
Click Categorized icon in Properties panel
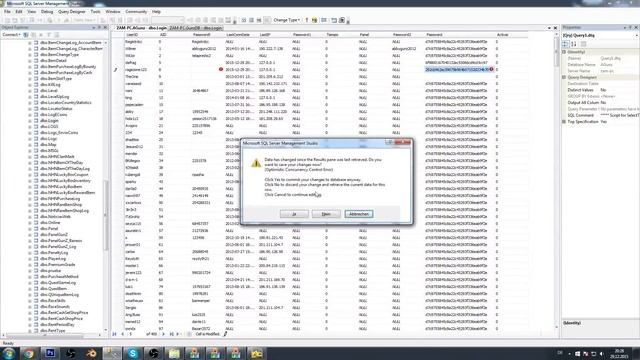[x=566, y=44]
